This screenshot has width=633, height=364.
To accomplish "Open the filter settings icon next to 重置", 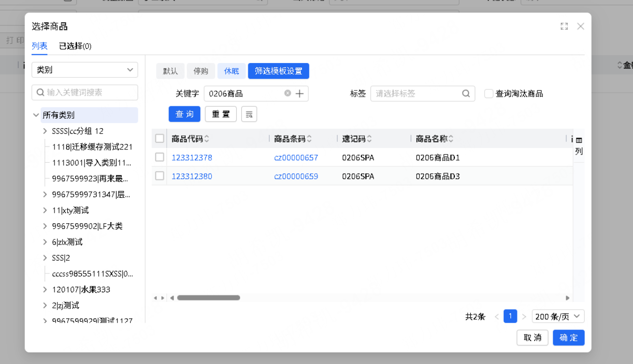I will 249,114.
